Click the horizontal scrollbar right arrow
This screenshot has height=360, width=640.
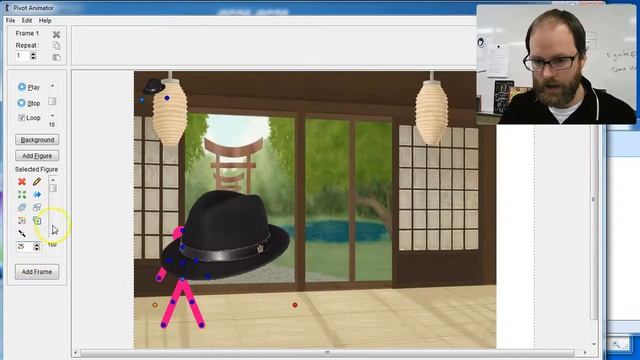584,353
